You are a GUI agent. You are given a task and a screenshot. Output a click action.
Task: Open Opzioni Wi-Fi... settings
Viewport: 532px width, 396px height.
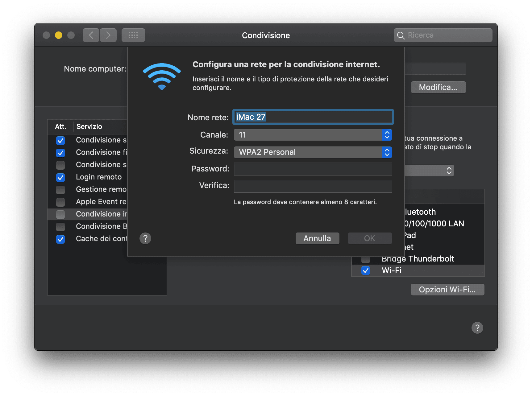pyautogui.click(x=447, y=290)
